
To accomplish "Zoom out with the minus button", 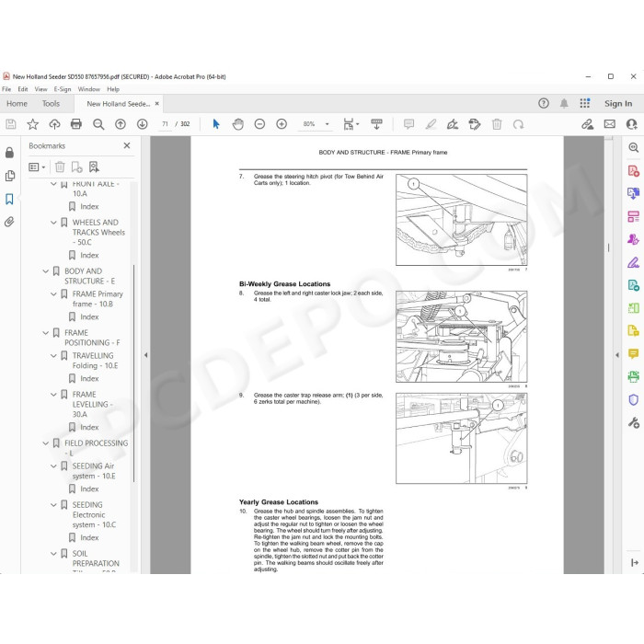I will (x=259, y=124).
